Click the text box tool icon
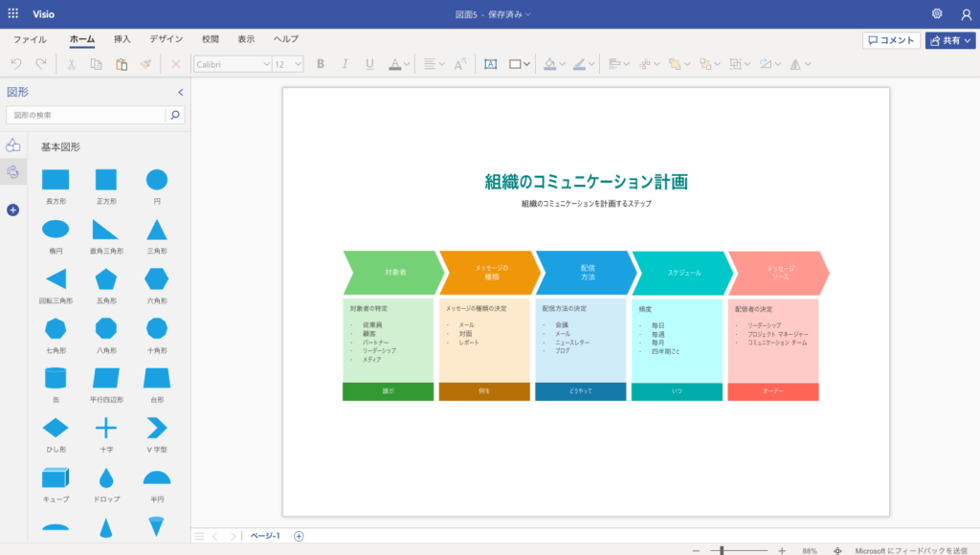980x555 pixels. click(x=490, y=64)
